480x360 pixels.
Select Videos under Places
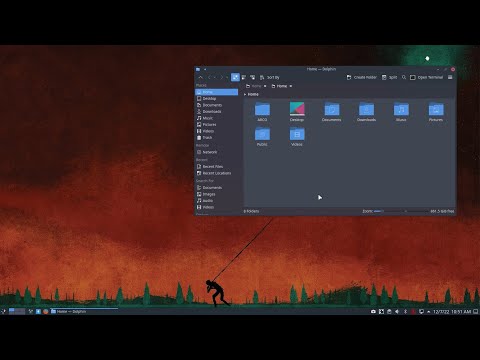click(x=216, y=131)
